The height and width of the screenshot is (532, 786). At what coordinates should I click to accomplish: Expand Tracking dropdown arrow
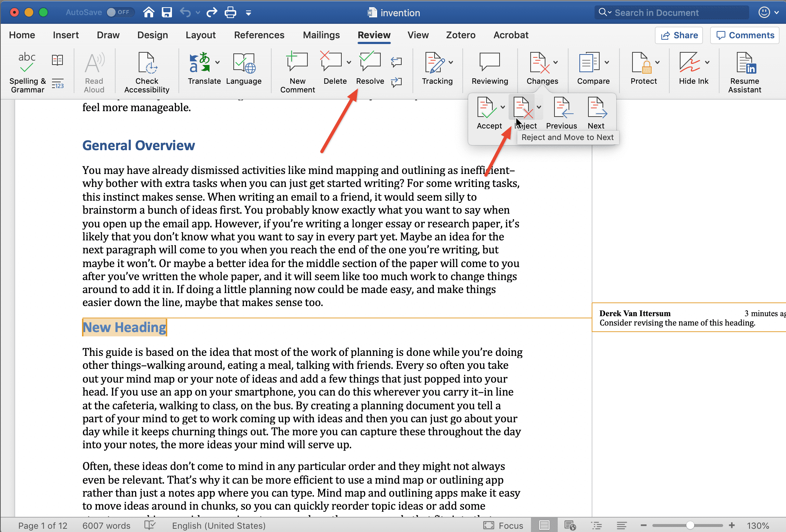click(451, 62)
